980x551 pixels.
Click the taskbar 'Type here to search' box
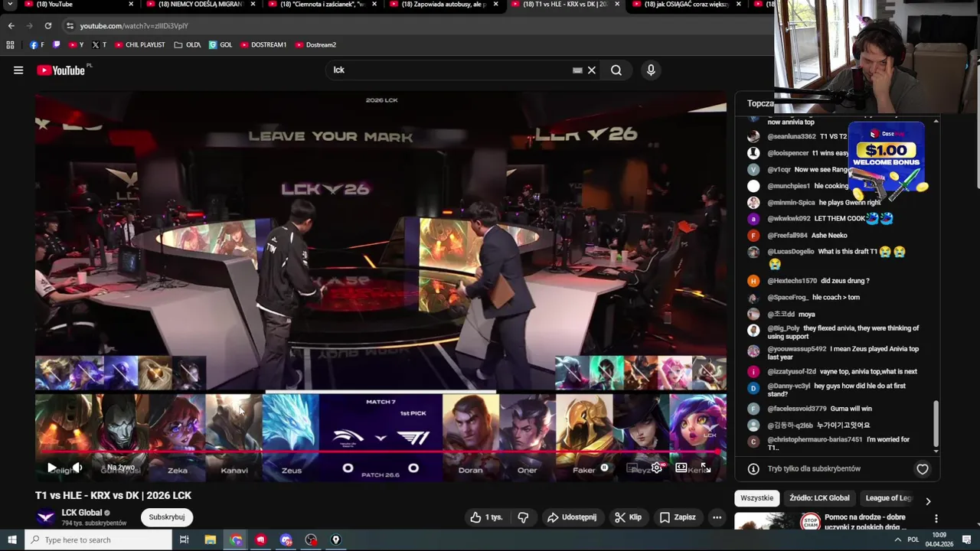click(x=98, y=540)
